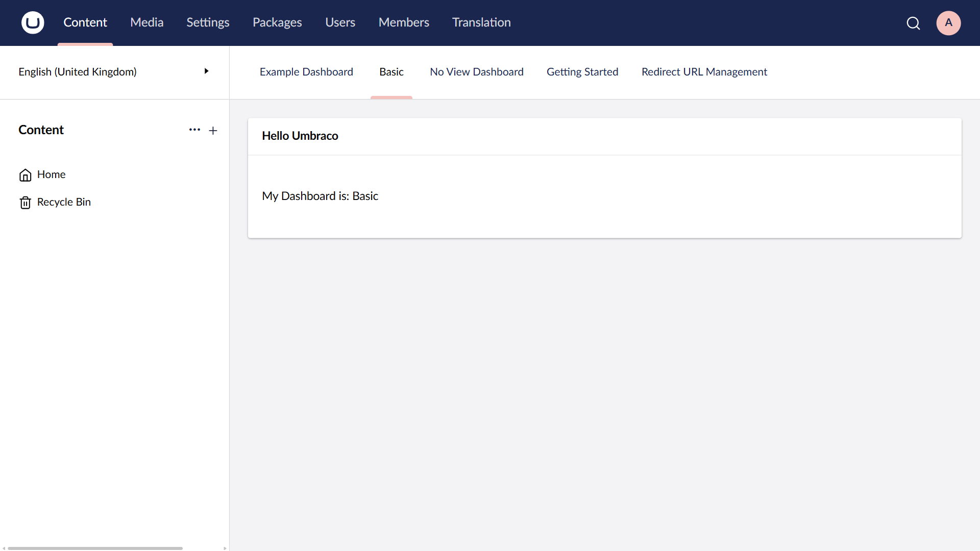The image size is (980, 551).
Task: Select the Example Dashboard tab
Action: click(x=306, y=72)
